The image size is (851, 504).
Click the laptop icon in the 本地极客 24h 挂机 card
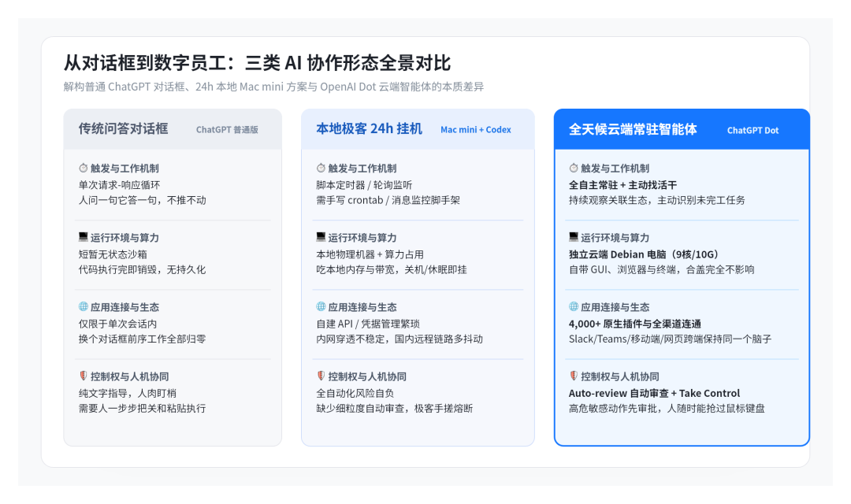(x=321, y=237)
